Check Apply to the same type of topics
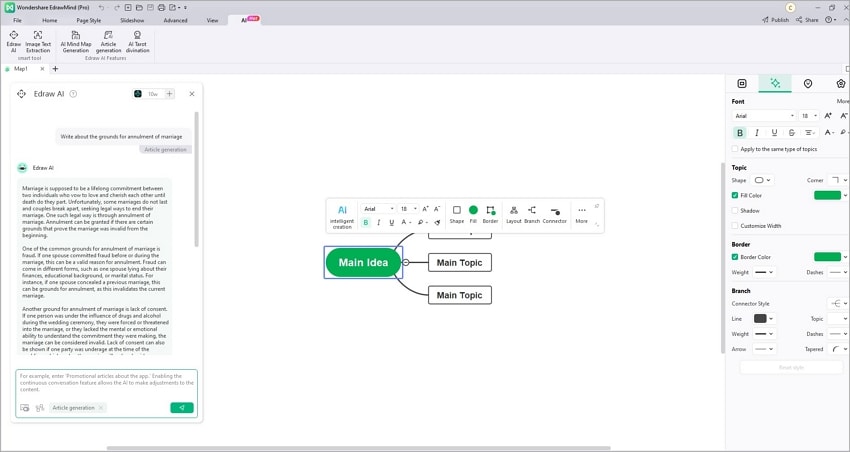Image resolution: width=850 pixels, height=452 pixels. pyautogui.click(x=735, y=148)
